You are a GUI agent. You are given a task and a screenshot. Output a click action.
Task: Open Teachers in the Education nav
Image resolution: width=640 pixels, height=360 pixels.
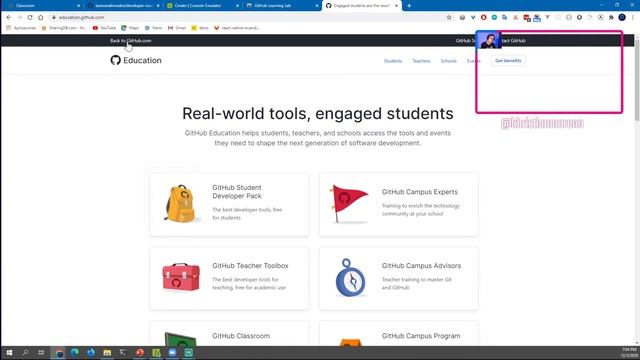pyautogui.click(x=421, y=61)
